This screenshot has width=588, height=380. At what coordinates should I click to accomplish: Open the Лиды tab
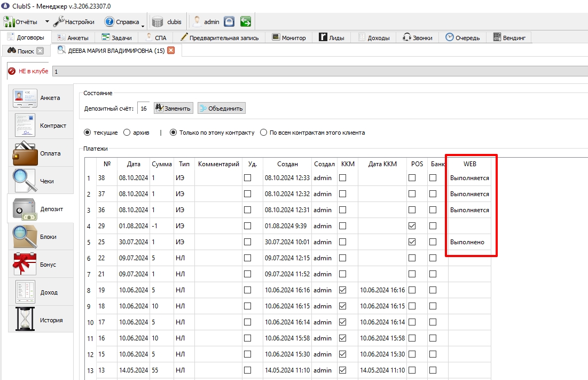[x=332, y=37]
